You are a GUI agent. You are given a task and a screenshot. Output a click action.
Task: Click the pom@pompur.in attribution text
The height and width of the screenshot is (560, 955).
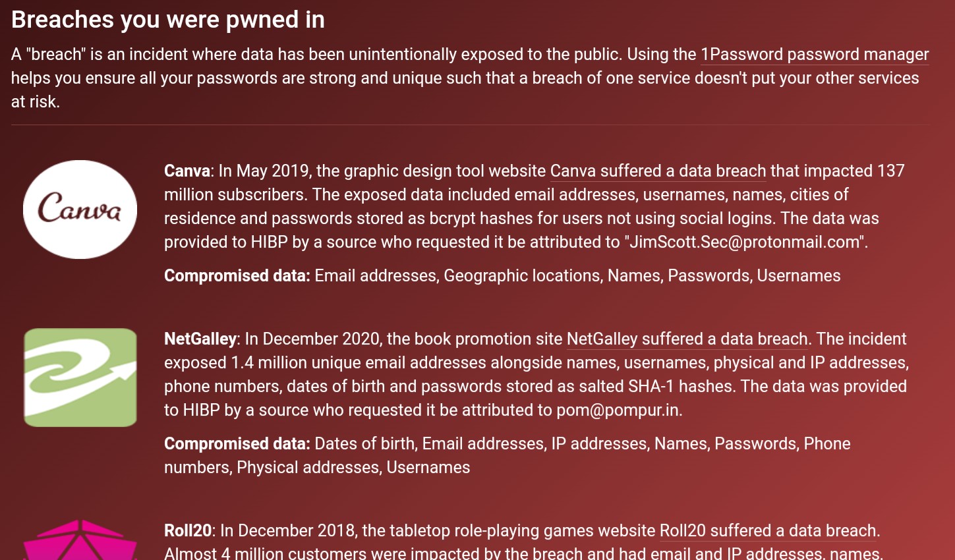tap(618, 410)
